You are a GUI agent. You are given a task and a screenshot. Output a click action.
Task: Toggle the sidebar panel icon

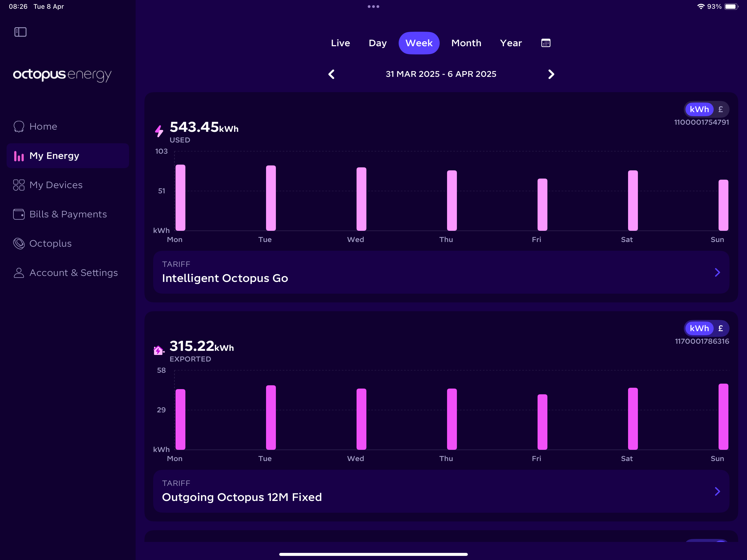pyautogui.click(x=20, y=32)
